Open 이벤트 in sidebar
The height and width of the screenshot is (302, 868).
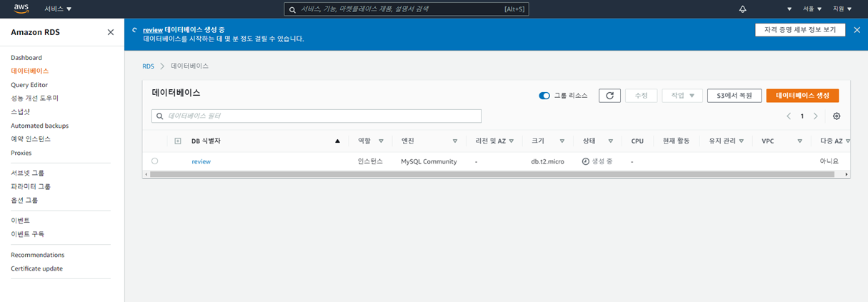(x=20, y=221)
